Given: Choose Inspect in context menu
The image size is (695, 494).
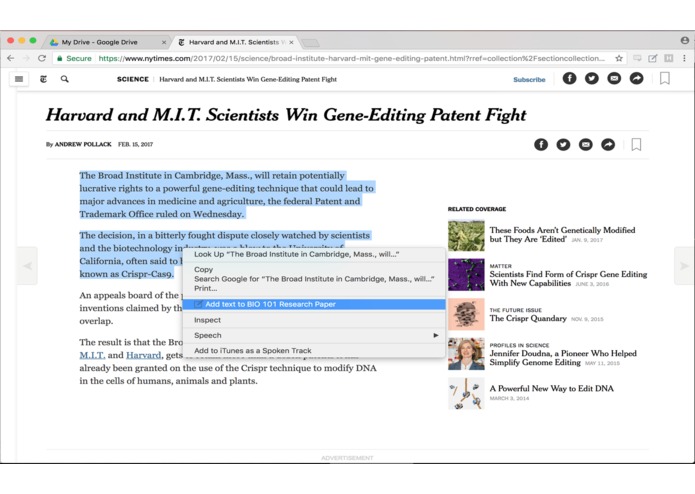Looking at the screenshot, I should [x=314, y=320].
